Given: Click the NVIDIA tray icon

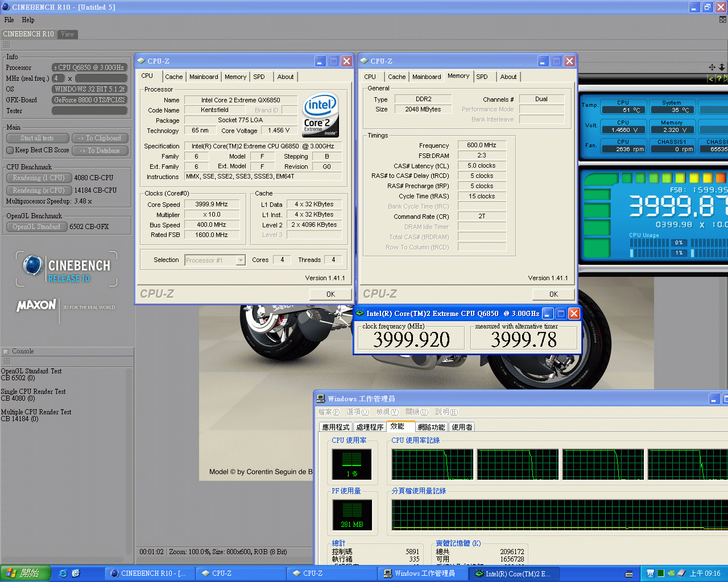Looking at the screenshot, I should [671, 573].
